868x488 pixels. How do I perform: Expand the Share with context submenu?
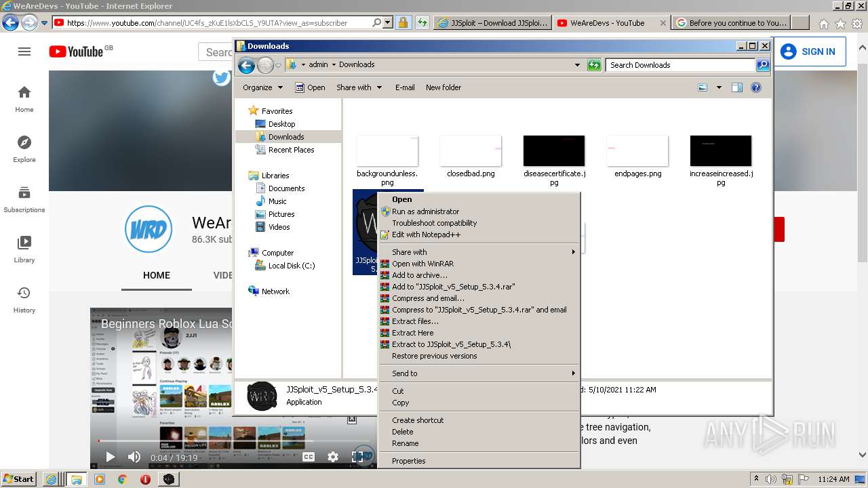point(479,252)
